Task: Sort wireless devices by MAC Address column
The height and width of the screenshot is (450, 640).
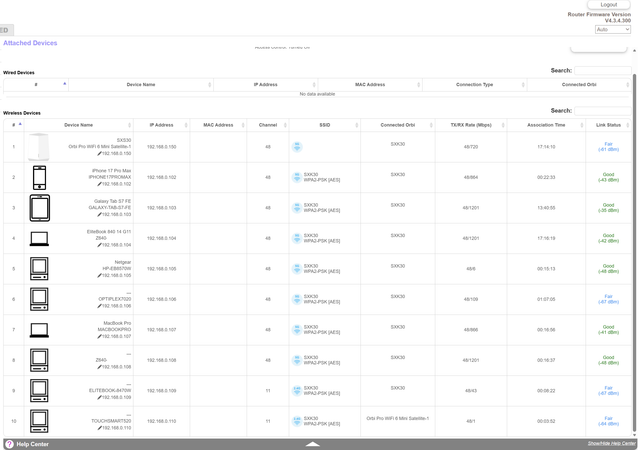Action: click(218, 125)
